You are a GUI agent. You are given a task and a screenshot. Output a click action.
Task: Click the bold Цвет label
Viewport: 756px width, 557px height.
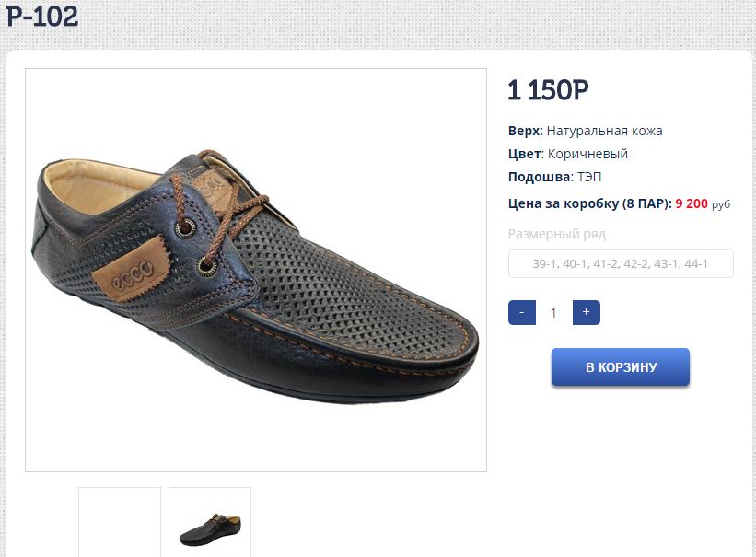(x=523, y=154)
